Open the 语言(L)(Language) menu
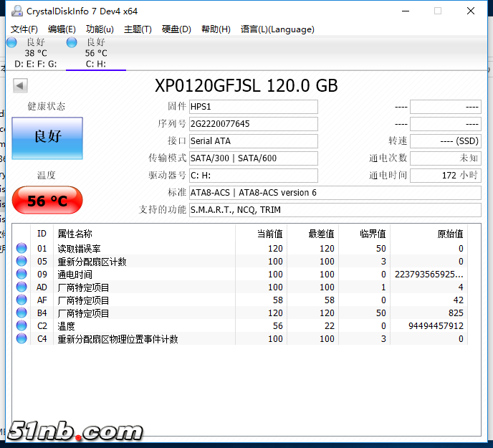This screenshot has height=448, width=493. click(x=277, y=29)
